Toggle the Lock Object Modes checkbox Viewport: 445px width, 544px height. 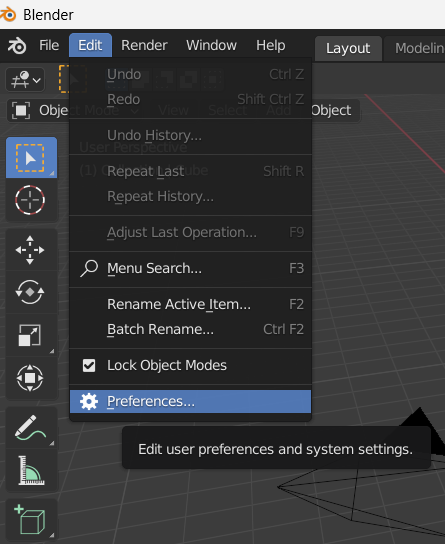89,365
